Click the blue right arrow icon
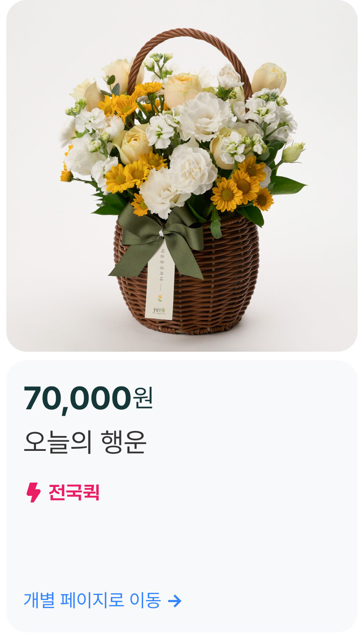The height and width of the screenshot is (639, 364). point(174,600)
